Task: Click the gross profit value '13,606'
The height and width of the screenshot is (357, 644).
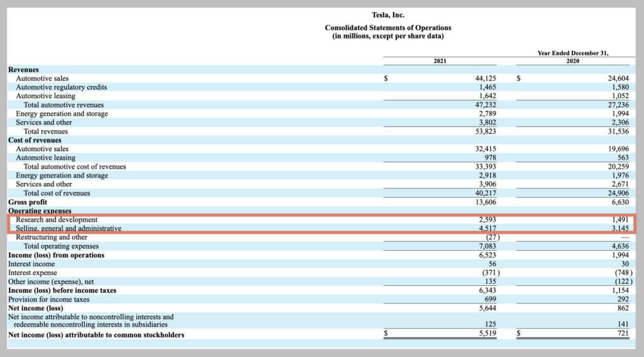Action: (x=486, y=202)
